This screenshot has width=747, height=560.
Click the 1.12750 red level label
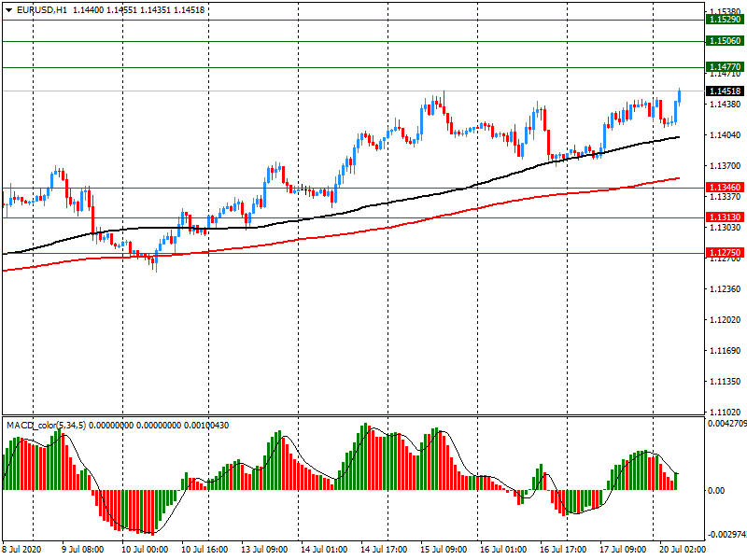pos(725,253)
